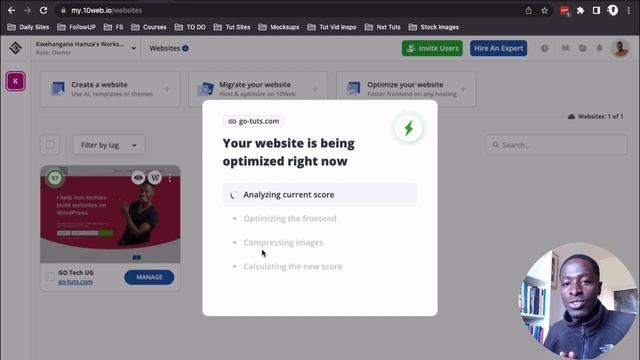The image size is (640, 360).
Task: Open the Chrome three-dot menu
Action: point(629,11)
